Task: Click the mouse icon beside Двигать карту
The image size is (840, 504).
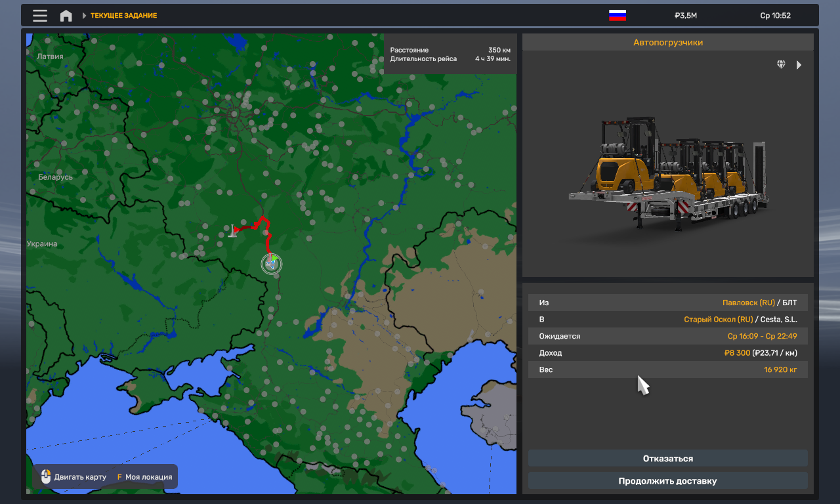Action: tap(46, 477)
